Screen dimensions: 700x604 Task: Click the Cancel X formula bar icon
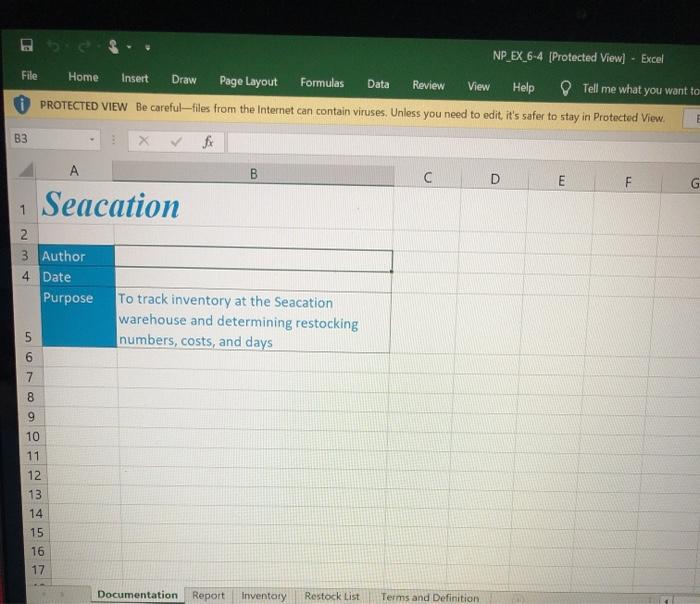coord(143,141)
